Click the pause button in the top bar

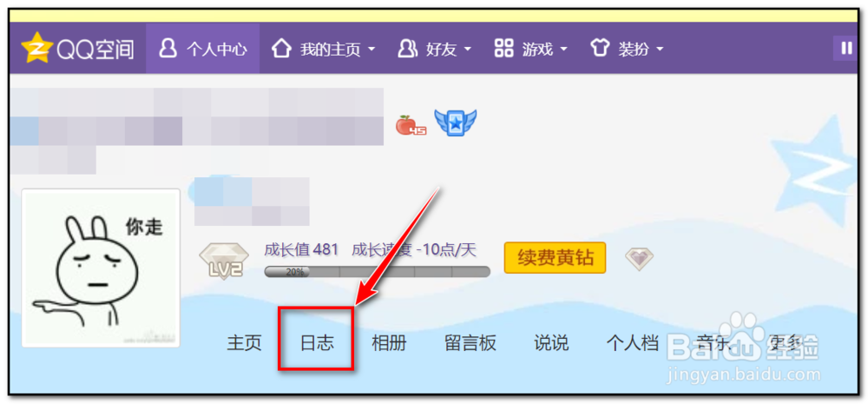point(845,48)
